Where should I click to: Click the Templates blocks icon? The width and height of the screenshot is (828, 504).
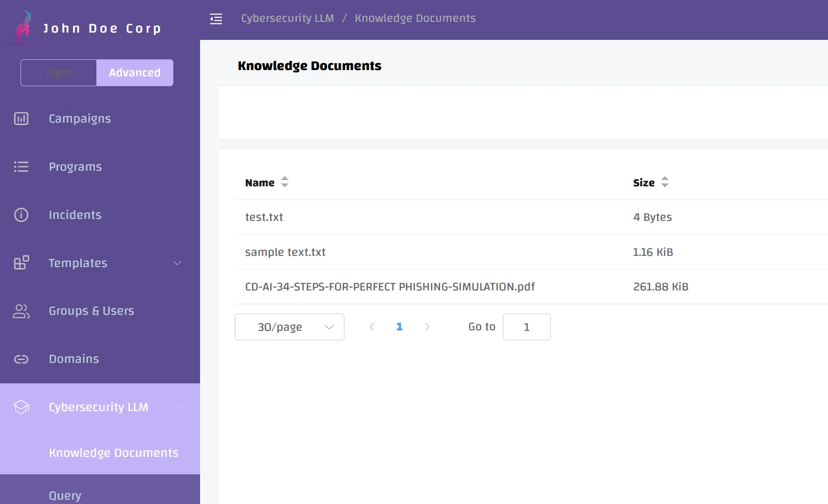(21, 263)
